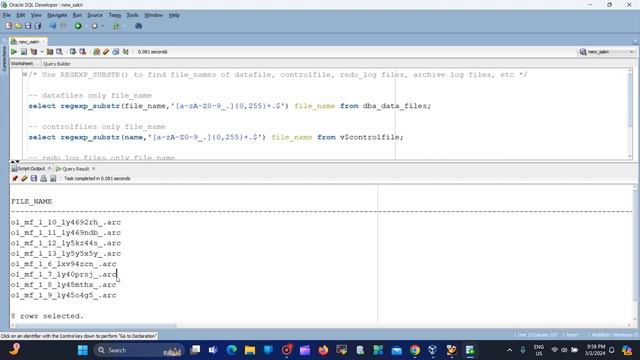Click the Open file folder icon
The image size is (640, 360).
pyautogui.click(x=18, y=26)
